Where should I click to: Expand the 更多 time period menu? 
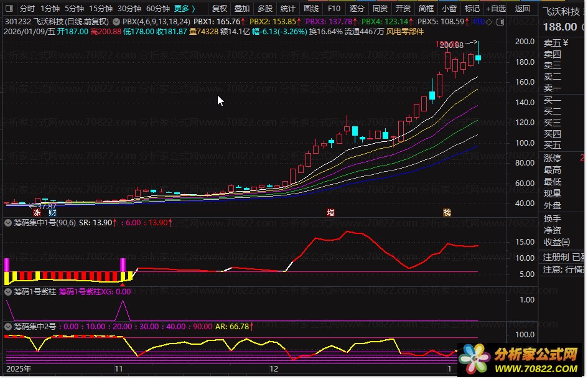pyautogui.click(x=184, y=9)
